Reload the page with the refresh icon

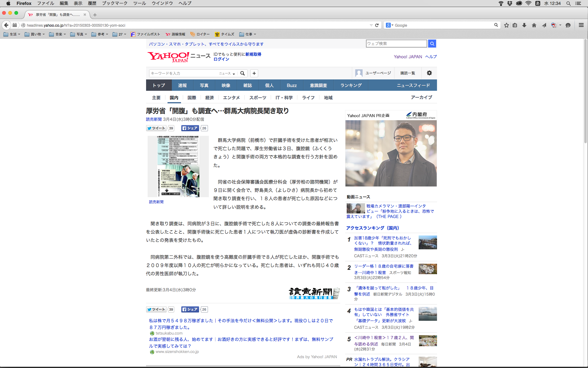377,25
